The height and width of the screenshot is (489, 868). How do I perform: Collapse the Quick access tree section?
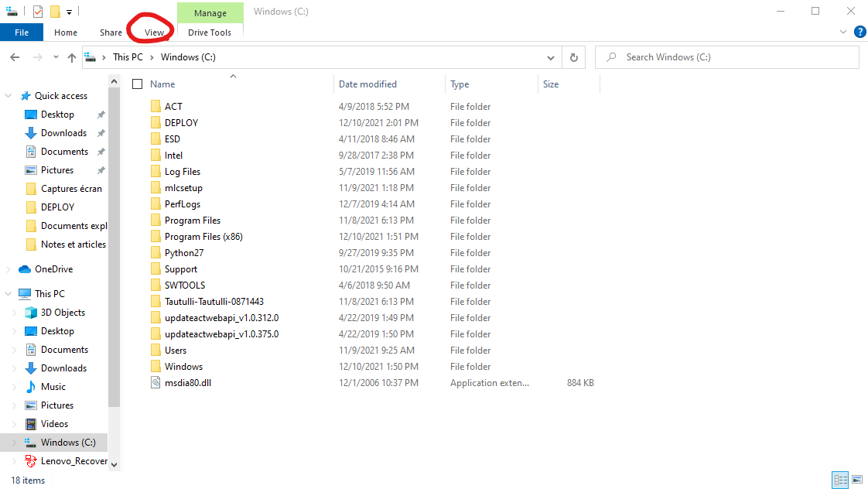[9, 96]
